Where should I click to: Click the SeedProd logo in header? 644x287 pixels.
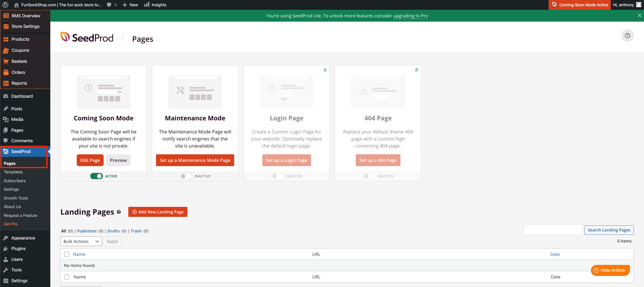tap(87, 38)
